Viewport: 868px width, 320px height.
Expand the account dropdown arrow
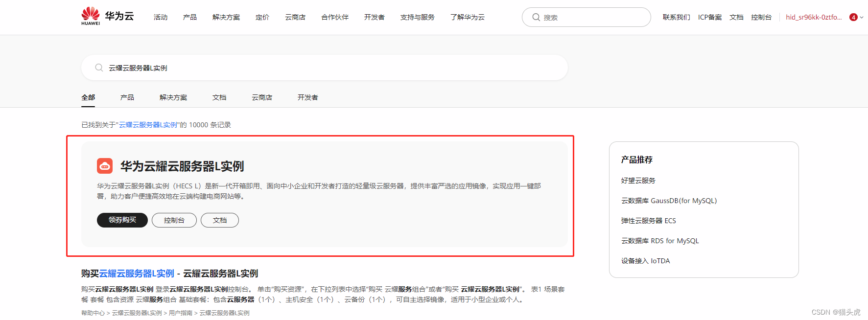coord(862,17)
